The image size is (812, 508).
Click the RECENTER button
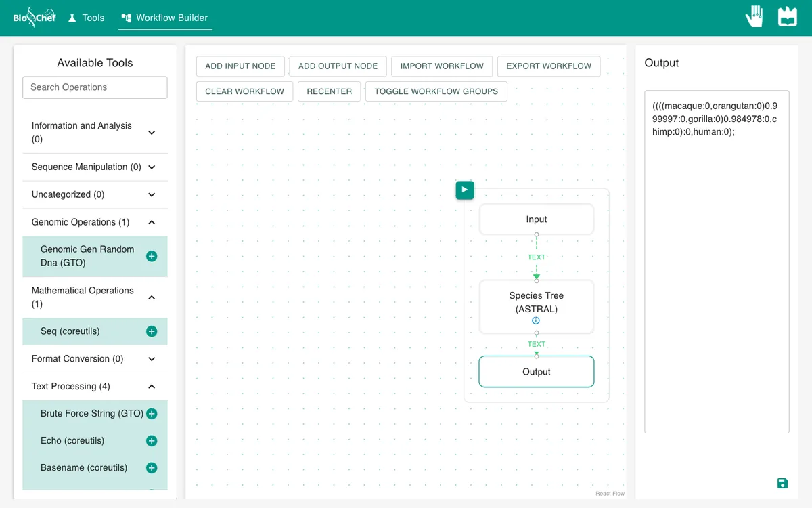point(330,91)
